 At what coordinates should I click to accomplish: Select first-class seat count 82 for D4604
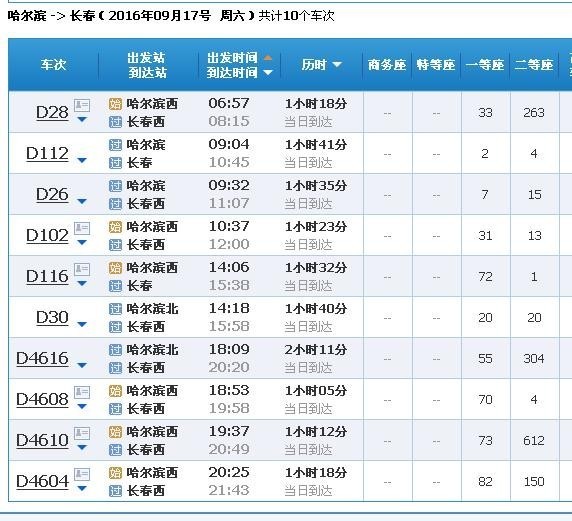pos(485,482)
